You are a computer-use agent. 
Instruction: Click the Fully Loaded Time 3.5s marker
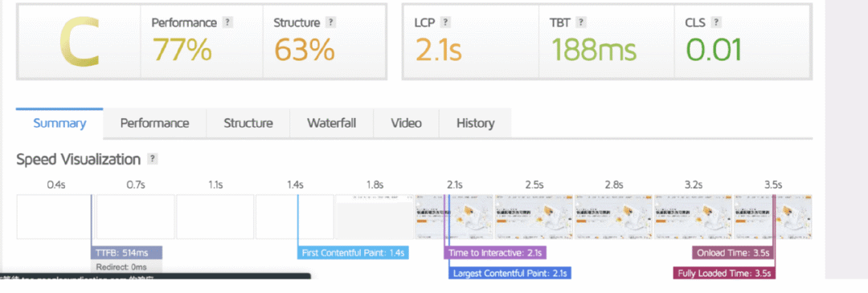[x=723, y=273]
